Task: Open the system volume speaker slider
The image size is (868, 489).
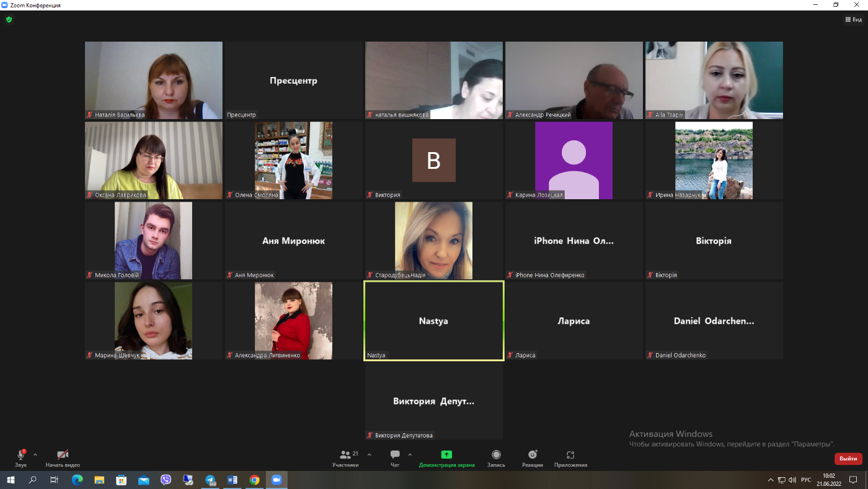Action: pos(792,480)
